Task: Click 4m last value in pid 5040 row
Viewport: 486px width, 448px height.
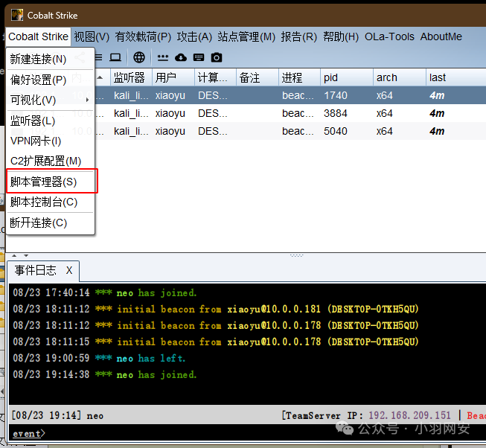Action: [437, 132]
